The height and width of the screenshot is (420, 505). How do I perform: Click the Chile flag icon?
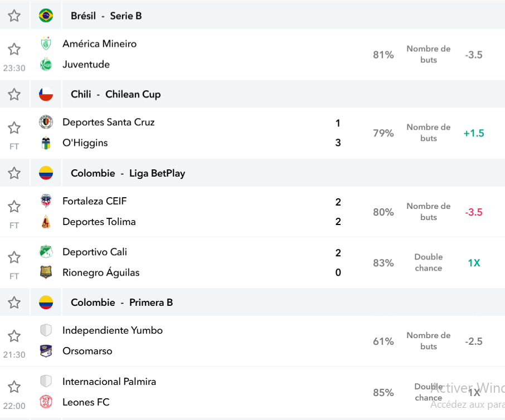point(46,94)
